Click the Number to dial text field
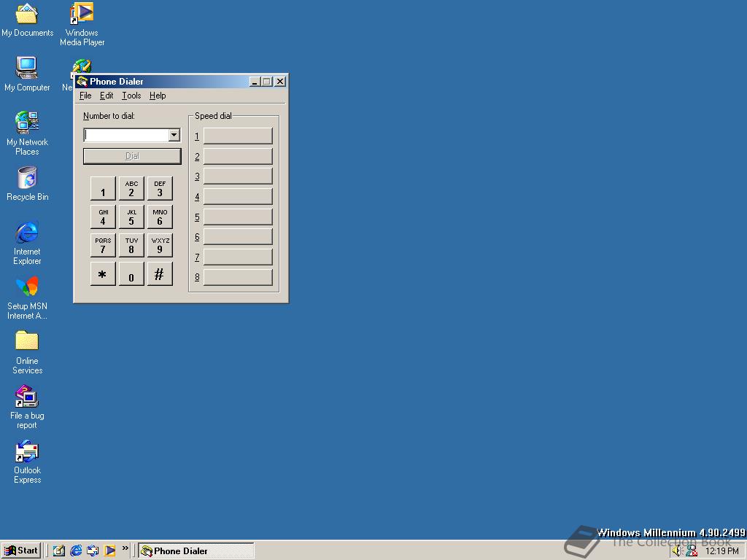Viewport: 747px width, 560px height. (126, 135)
